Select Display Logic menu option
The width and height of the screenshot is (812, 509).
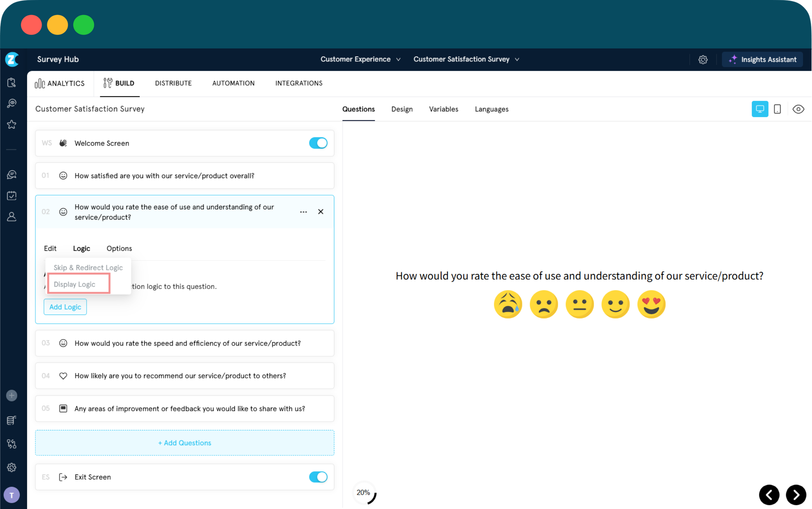74,284
